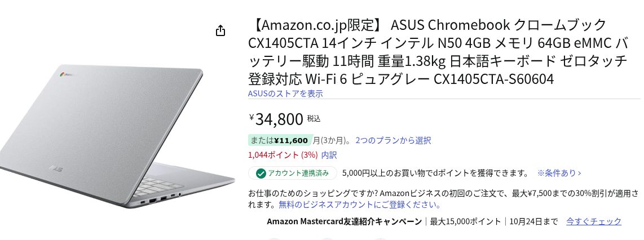The height and width of the screenshot is (240, 644).
Task: Click the green checkmark in アカウント連携済み badge
Action: coord(261,173)
